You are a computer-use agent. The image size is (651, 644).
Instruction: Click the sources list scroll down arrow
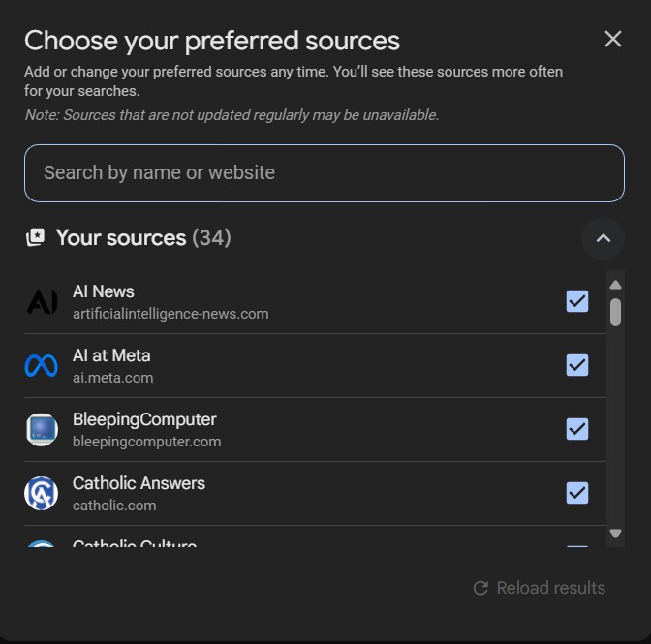[x=615, y=533]
